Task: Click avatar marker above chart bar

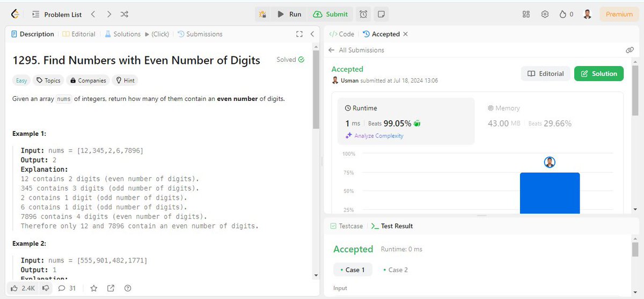Action: tap(550, 162)
